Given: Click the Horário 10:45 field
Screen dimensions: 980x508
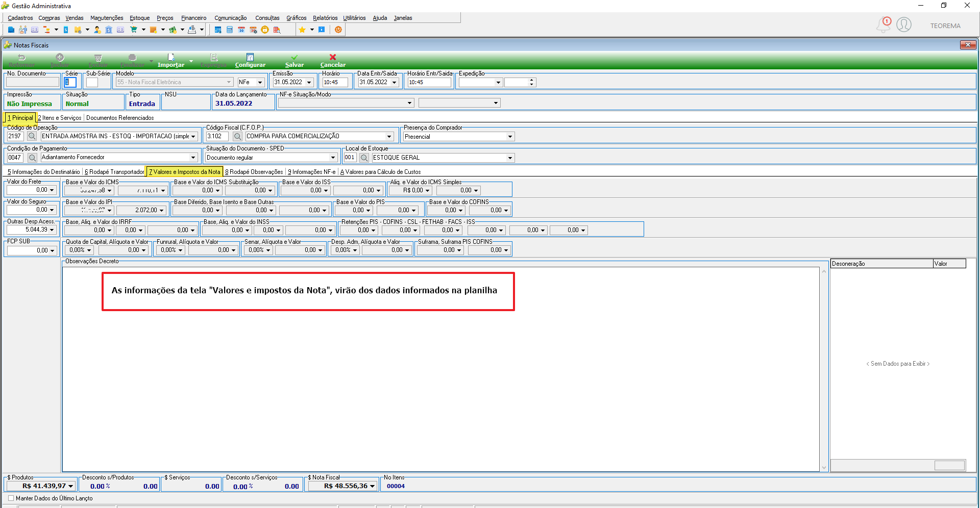Looking at the screenshot, I should point(335,82).
